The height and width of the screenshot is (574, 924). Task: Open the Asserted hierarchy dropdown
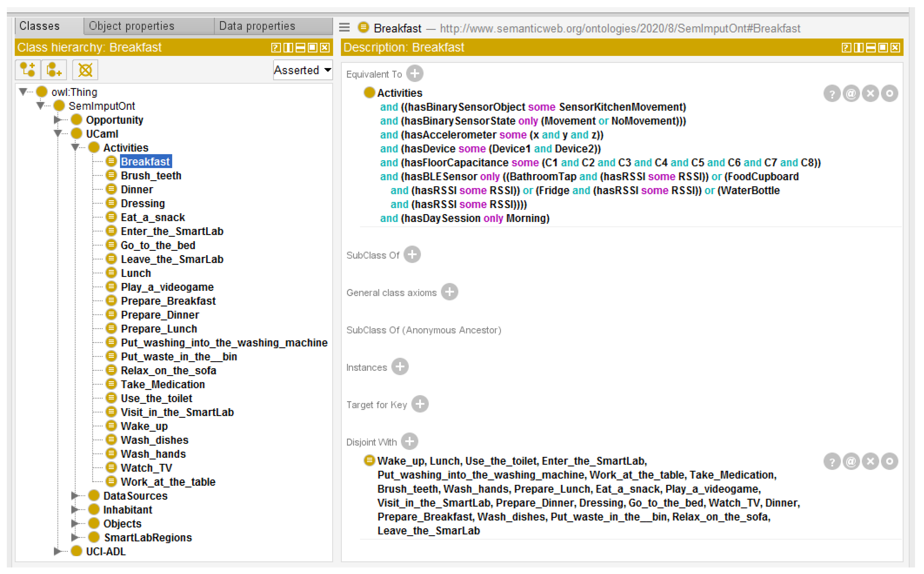(303, 70)
